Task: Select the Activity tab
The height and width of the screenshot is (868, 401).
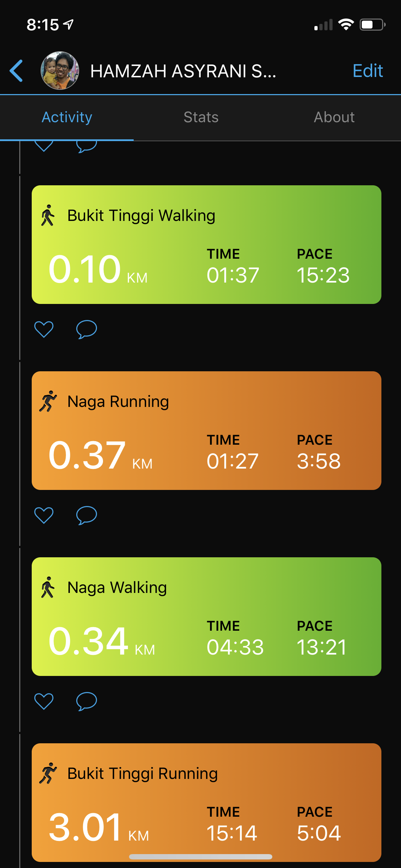Action: coord(67,117)
